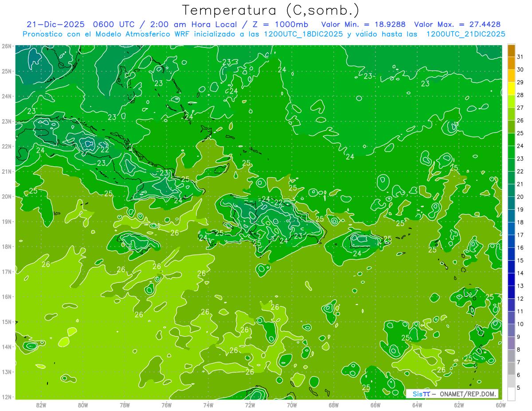Click the colorbar label '31'
The height and width of the screenshot is (411, 532).
(x=520, y=57)
